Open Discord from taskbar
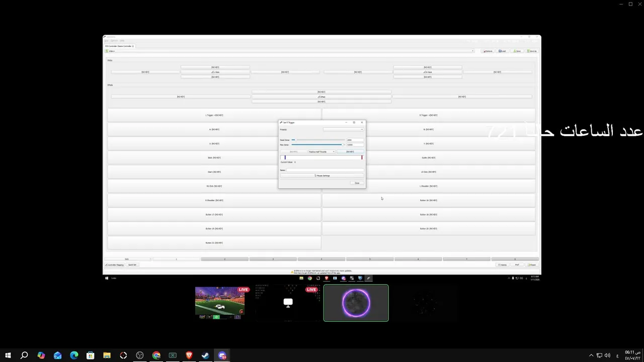 [222, 355]
